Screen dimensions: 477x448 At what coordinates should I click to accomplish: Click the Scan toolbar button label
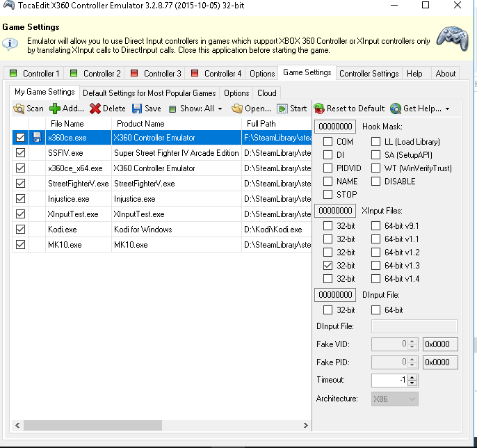(35, 109)
